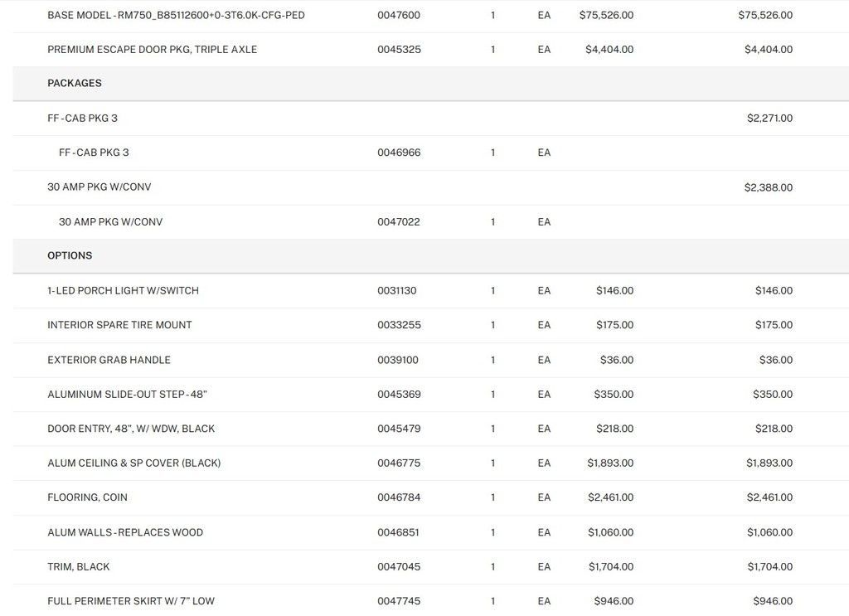Select the top-level FF-CAB PKG 3 package row
The image size is (849, 616).
(x=82, y=119)
